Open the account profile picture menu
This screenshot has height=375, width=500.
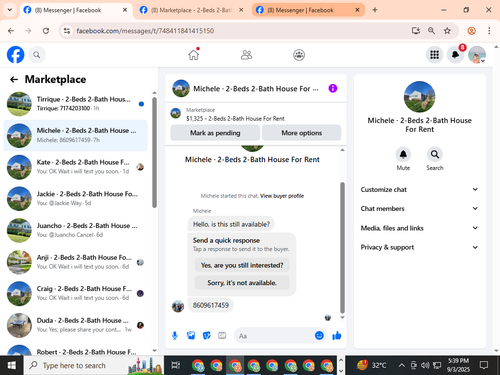477,55
